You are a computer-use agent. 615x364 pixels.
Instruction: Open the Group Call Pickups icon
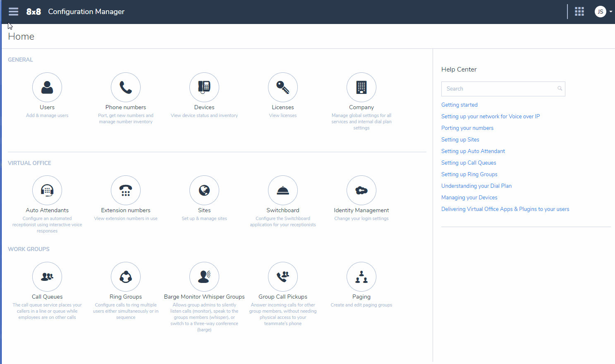(x=283, y=277)
